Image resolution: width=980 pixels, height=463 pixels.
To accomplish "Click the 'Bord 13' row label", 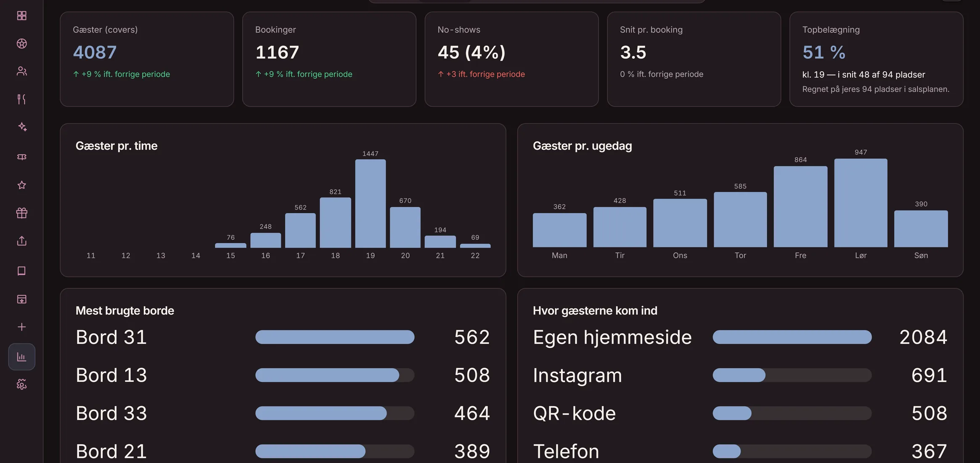I will [111, 375].
